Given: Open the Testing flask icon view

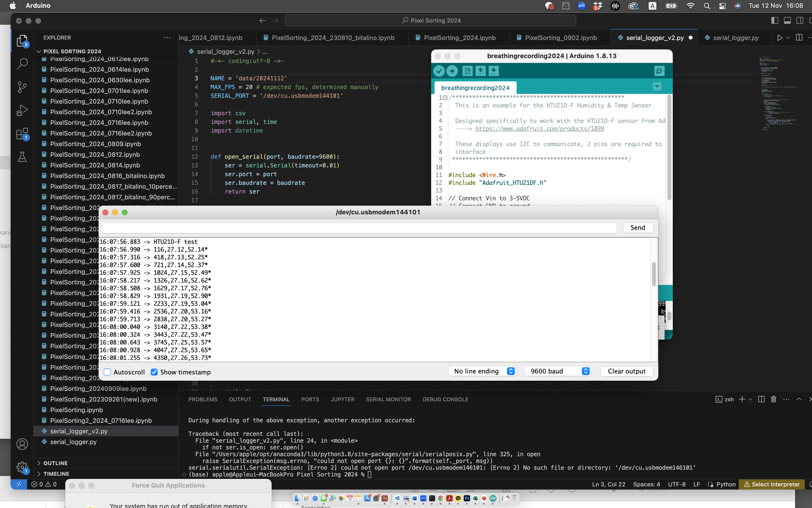Looking at the screenshot, I should tap(22, 157).
